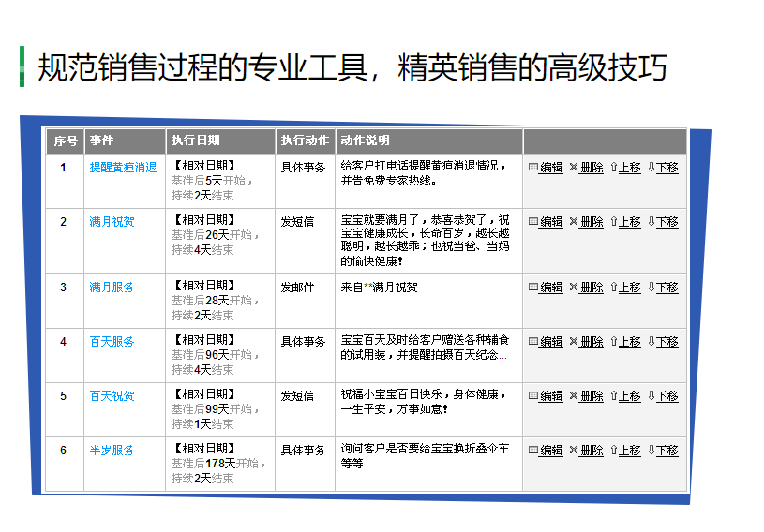Click 编辑 link for row 2

tap(551, 222)
